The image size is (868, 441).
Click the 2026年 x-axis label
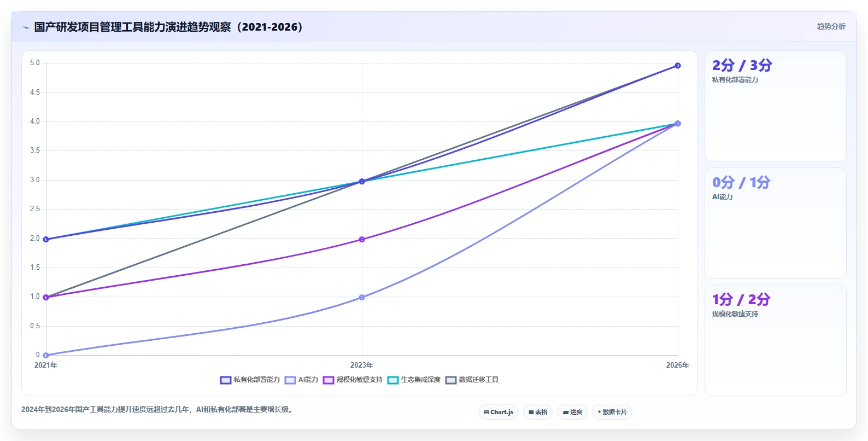(678, 365)
